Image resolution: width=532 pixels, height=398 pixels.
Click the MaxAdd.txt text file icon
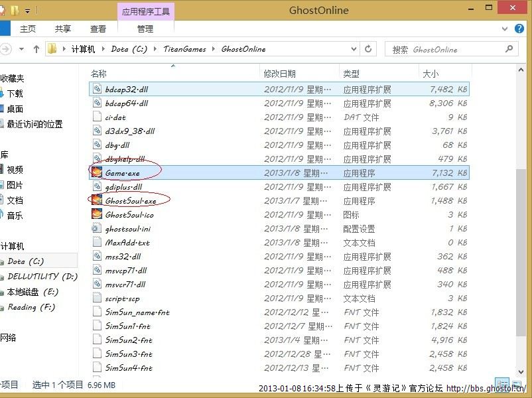point(97,242)
